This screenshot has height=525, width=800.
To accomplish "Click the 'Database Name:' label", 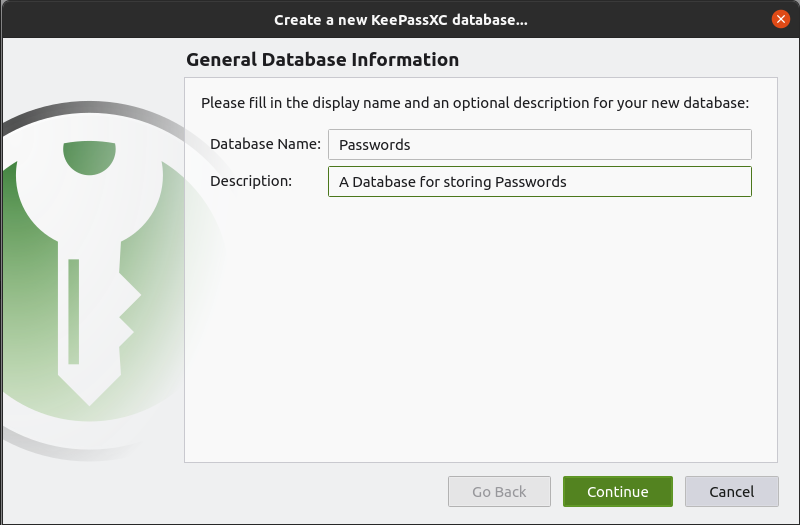I will 265,144.
